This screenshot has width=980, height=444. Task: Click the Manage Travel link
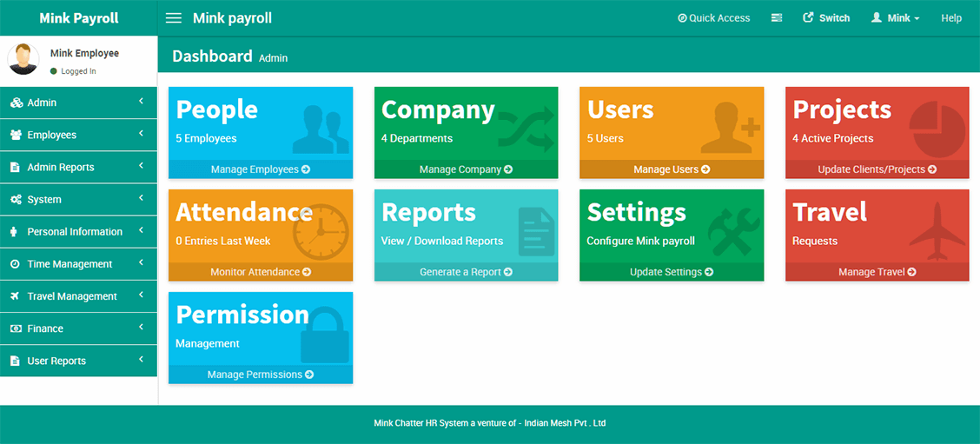coord(877,272)
